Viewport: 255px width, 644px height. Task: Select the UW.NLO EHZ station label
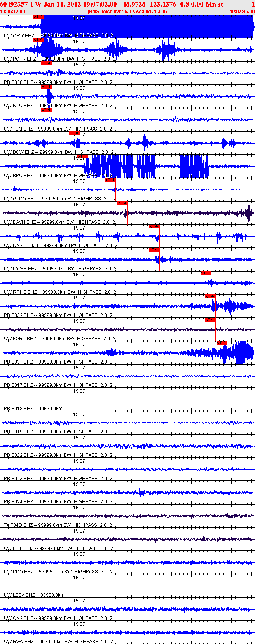[x=19, y=106]
